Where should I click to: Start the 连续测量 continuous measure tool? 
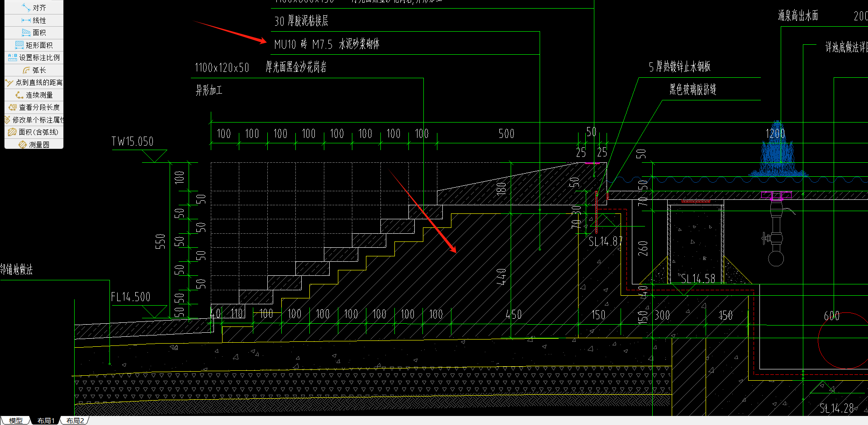coord(34,95)
